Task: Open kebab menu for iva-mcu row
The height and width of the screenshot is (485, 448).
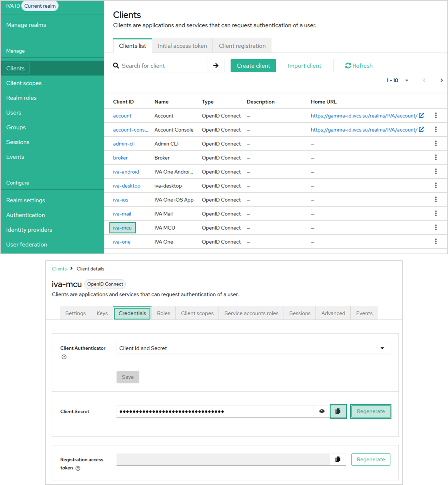Action: pyautogui.click(x=436, y=228)
